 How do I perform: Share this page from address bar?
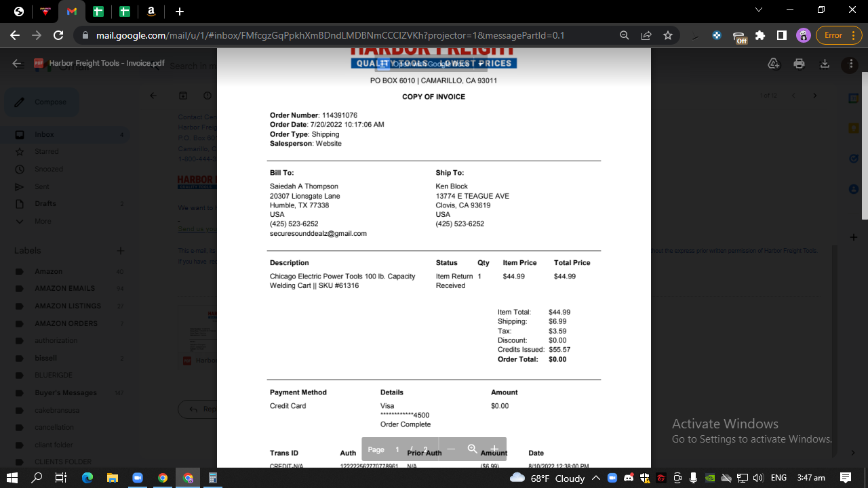click(646, 35)
